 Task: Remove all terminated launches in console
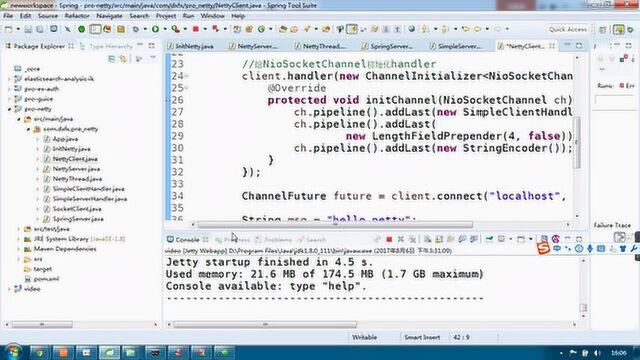(412, 239)
